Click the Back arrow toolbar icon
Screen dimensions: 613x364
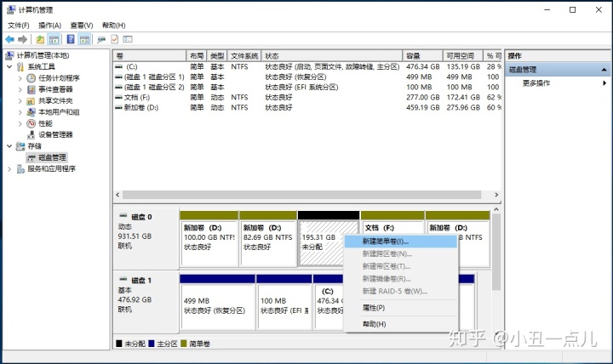(x=9, y=39)
